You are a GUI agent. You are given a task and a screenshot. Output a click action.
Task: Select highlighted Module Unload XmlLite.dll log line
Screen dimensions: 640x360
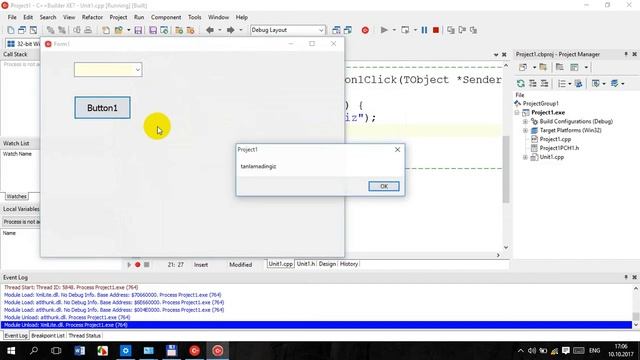pos(316,325)
